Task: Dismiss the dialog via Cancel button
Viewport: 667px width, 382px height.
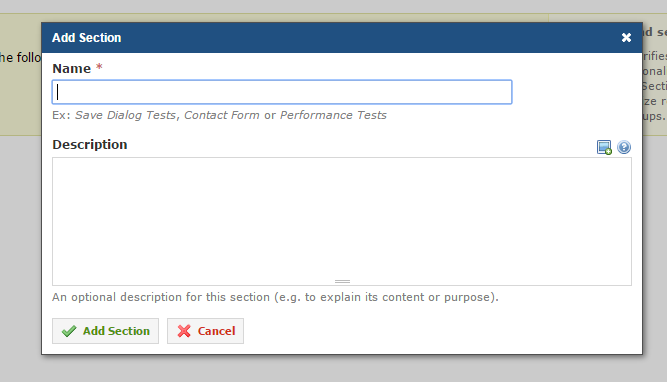Action: coord(205,331)
